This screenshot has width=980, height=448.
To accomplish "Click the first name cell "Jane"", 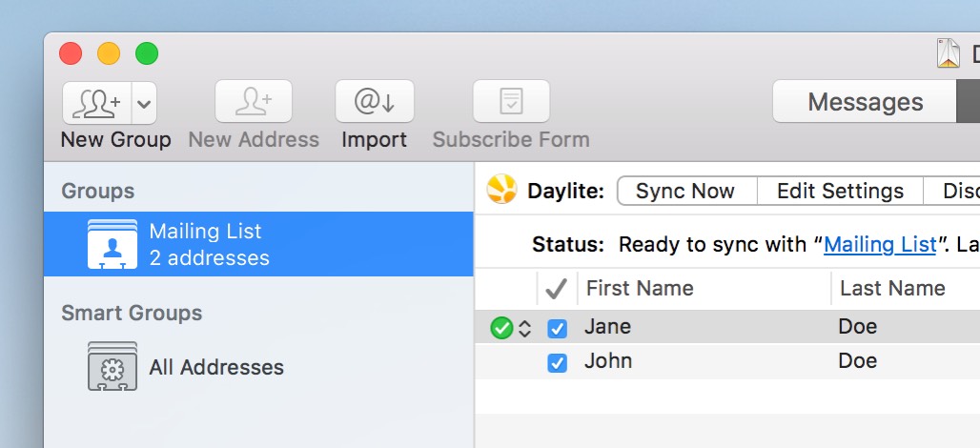I will click(x=607, y=327).
